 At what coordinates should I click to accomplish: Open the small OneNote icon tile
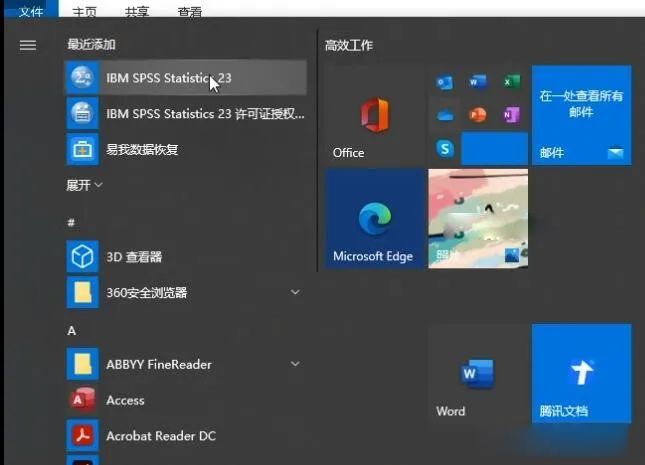coord(511,115)
